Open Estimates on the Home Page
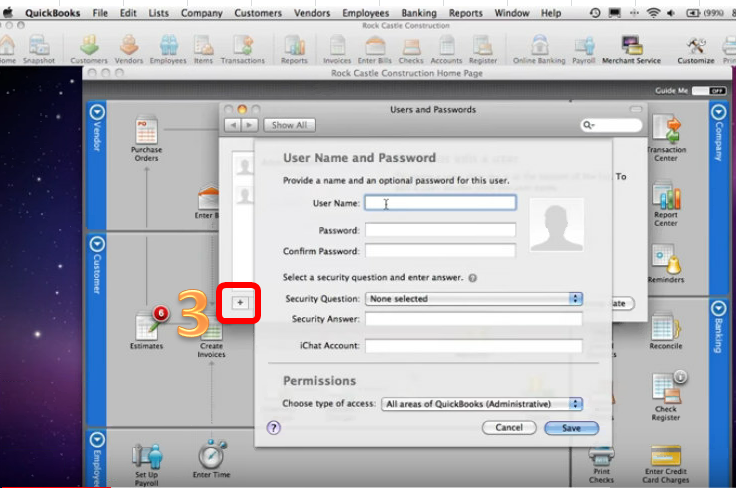 [146, 328]
